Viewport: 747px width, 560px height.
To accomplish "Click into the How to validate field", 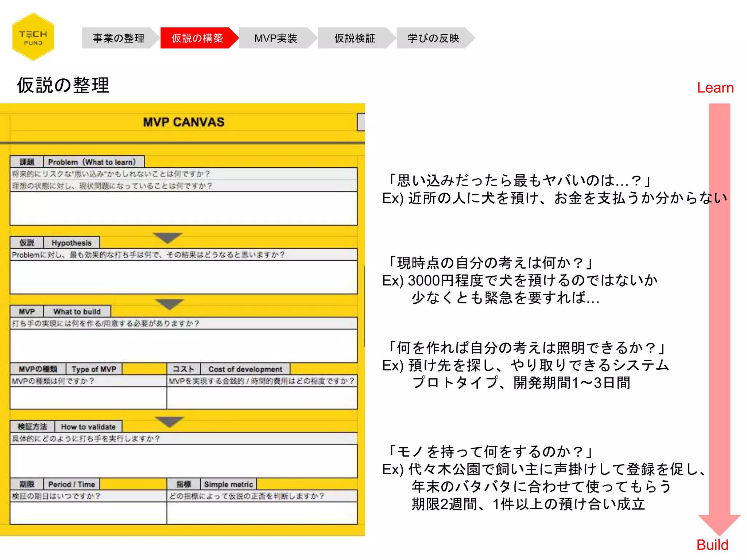I will [x=183, y=461].
